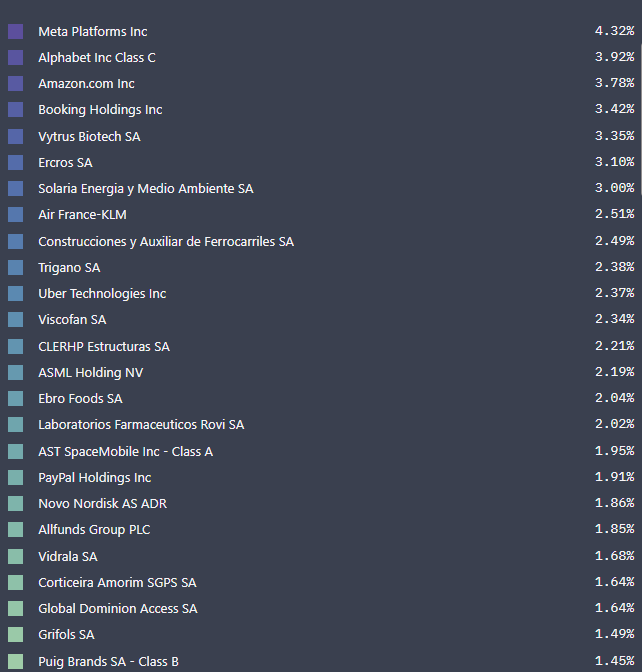The image size is (642, 672).
Task: Click CLERHP Estructuras SA name
Action: coord(104,347)
